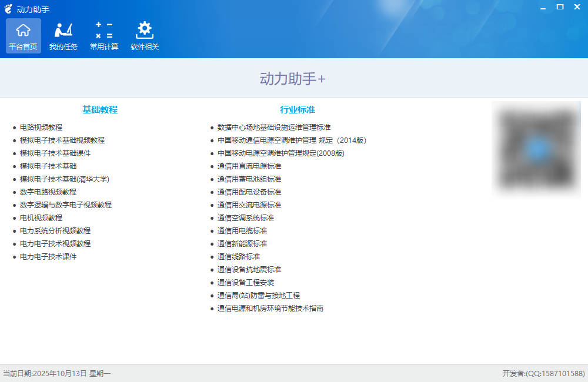Screen dimensions: 588x382
Task: Open 数据中心场地基础设施运维管理标准
Action: coord(274,127)
